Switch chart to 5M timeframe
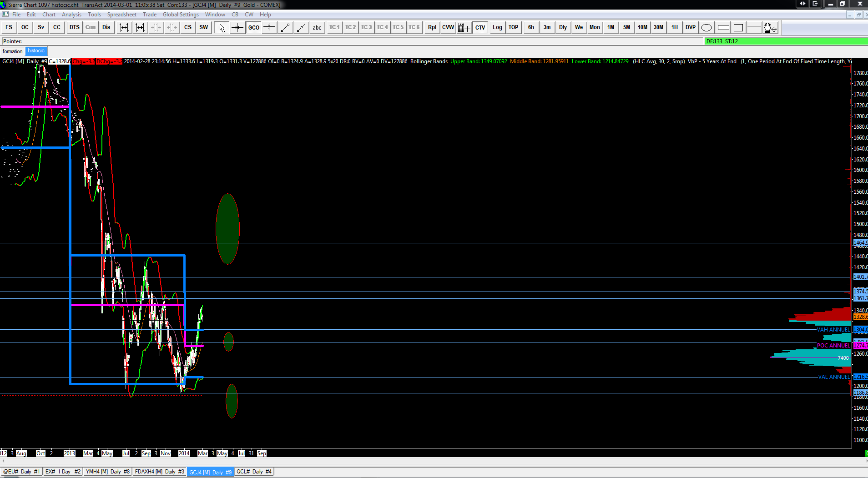Screen dimensions: 868x478 [x=626, y=27]
